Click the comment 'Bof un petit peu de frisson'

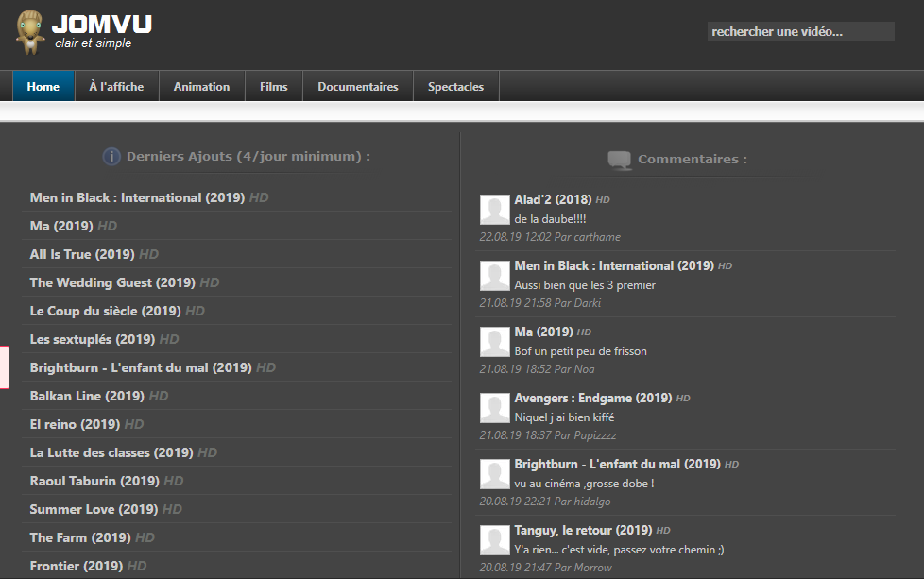click(x=580, y=351)
